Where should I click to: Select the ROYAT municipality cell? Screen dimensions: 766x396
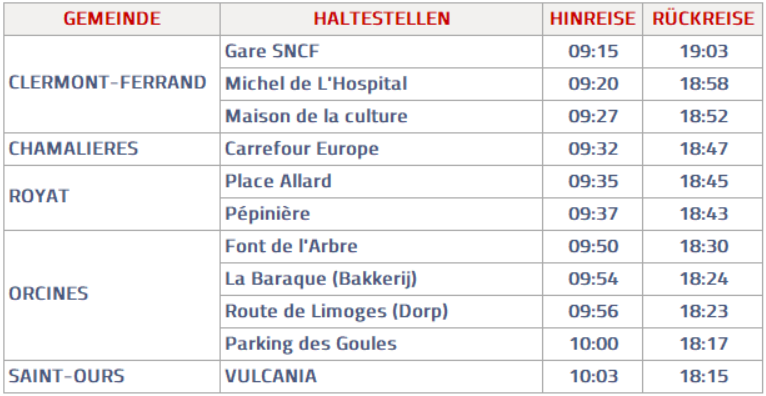pyautogui.click(x=39, y=197)
